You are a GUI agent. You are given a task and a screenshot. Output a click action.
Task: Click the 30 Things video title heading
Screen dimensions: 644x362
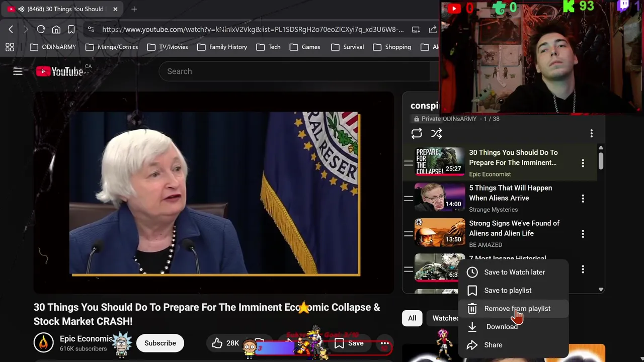pyautogui.click(x=207, y=314)
